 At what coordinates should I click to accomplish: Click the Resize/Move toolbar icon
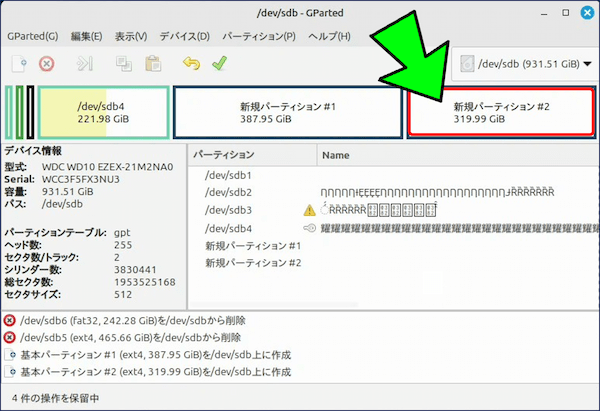click(x=86, y=63)
